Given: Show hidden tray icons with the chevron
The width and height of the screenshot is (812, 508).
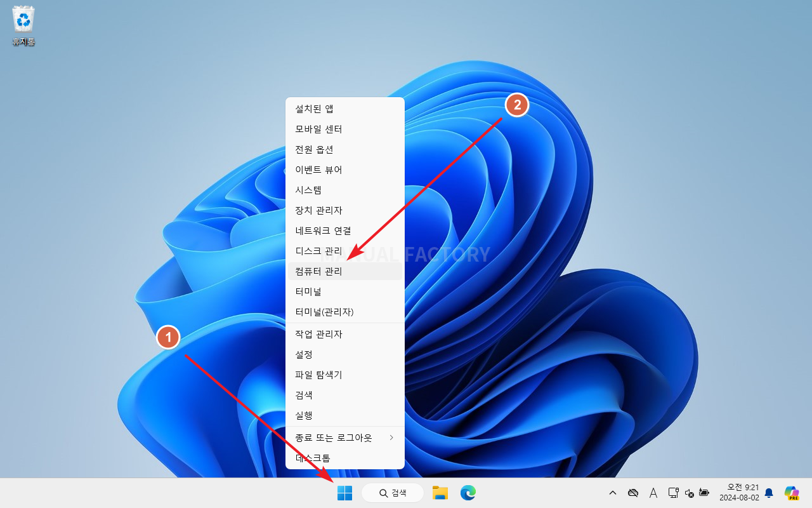Looking at the screenshot, I should point(613,493).
